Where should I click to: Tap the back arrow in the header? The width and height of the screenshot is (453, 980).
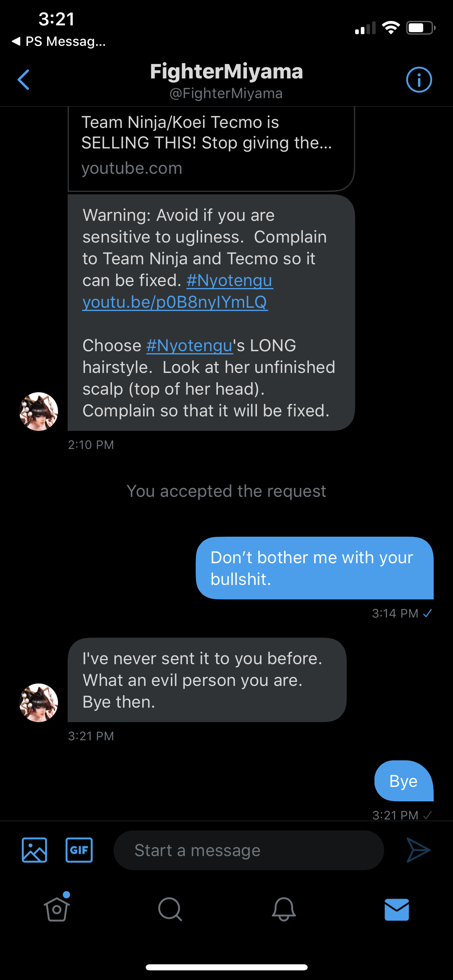pyautogui.click(x=24, y=80)
